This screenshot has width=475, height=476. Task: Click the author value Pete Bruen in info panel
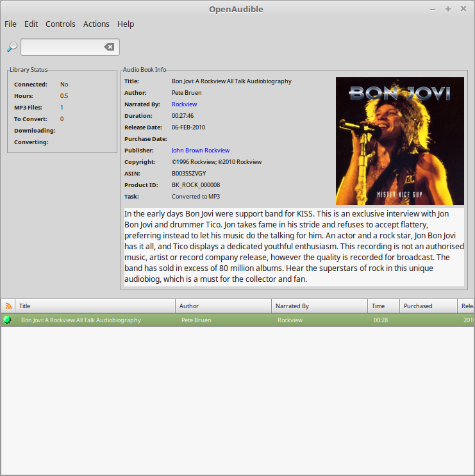(187, 93)
